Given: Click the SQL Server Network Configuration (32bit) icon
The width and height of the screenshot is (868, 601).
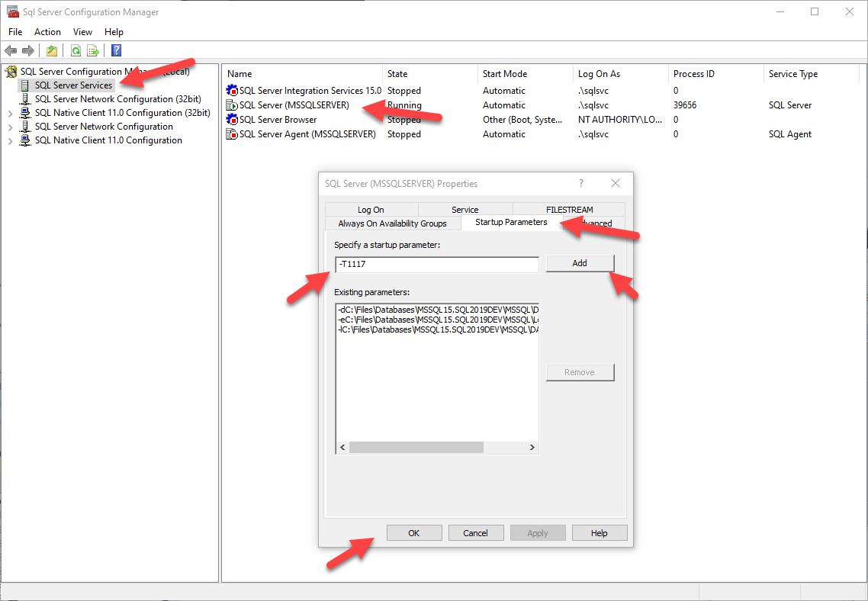Looking at the screenshot, I should (x=25, y=99).
